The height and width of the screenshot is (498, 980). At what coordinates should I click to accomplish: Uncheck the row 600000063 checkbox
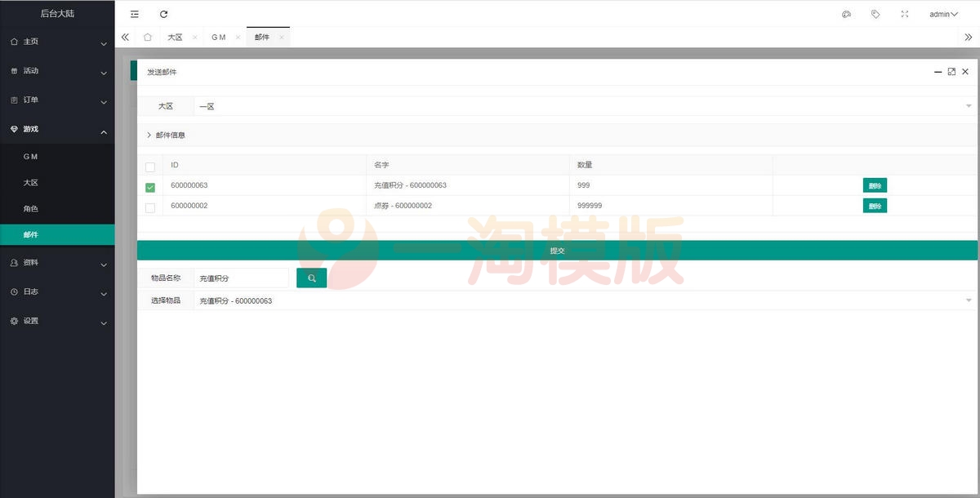click(x=150, y=187)
